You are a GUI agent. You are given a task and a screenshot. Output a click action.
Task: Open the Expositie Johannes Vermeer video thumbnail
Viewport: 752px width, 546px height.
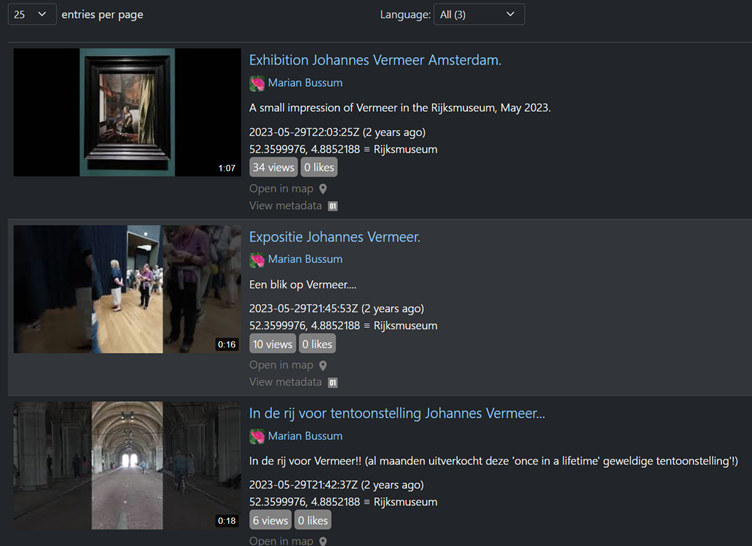click(127, 289)
